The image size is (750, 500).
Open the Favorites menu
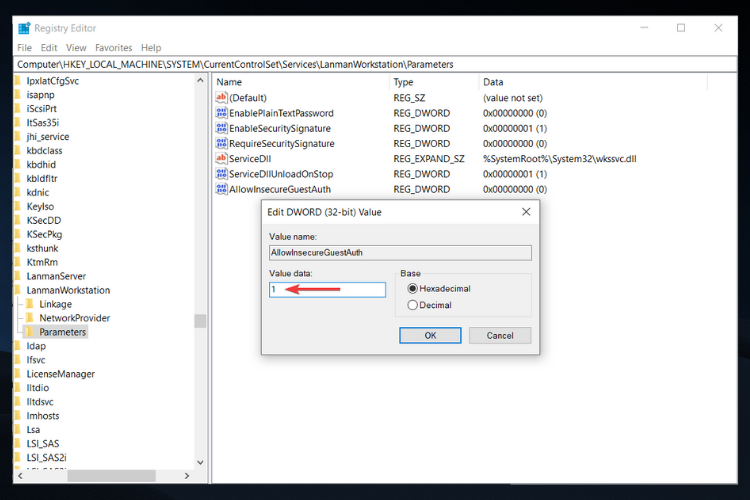tap(113, 48)
